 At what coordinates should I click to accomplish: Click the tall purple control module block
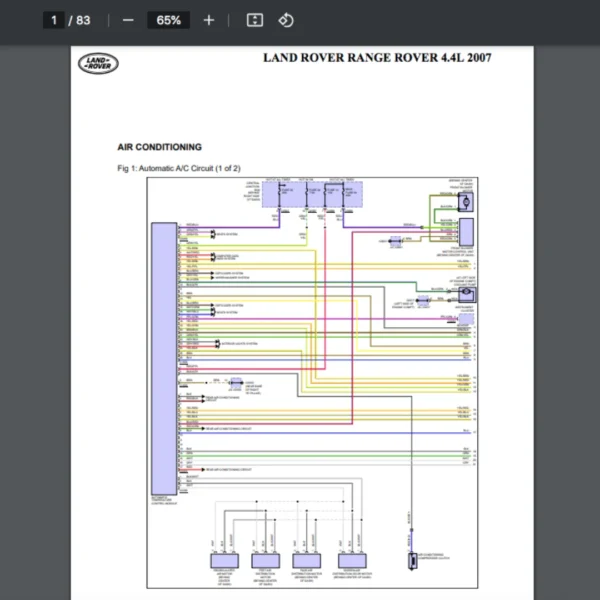tap(163, 359)
